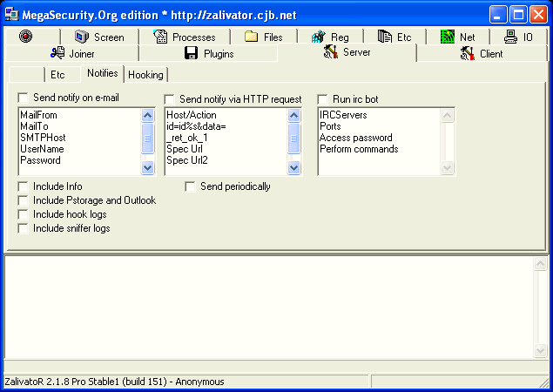Open the Joiner tab

coord(73,54)
